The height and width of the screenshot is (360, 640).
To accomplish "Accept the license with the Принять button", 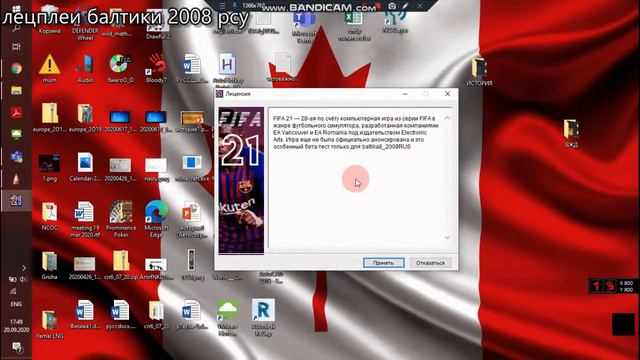I will (383, 263).
